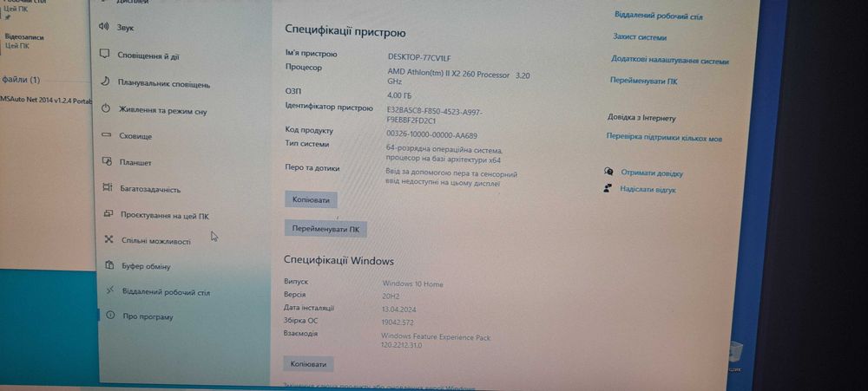Copy Windows specifications with lower Копіювати
Viewport: 868px width, 391px height.
(x=309, y=364)
